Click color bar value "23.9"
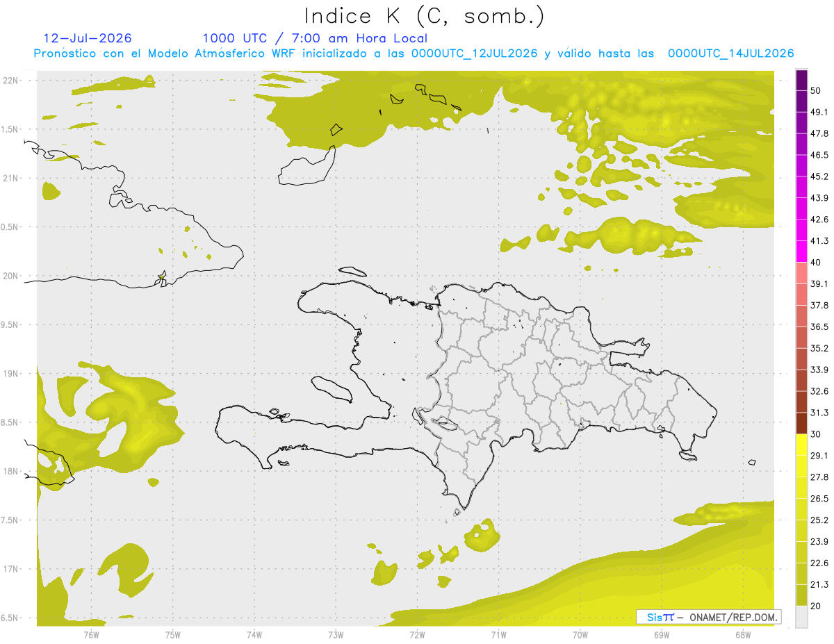This screenshot has height=644, width=834. click(x=819, y=542)
